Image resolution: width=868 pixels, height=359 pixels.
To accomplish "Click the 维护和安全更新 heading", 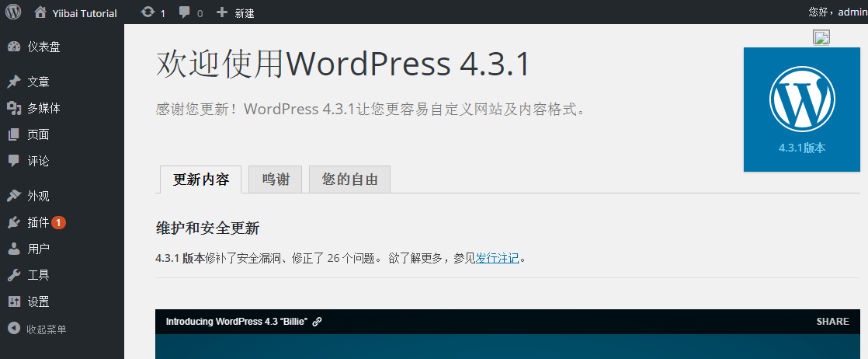I will (x=207, y=228).
